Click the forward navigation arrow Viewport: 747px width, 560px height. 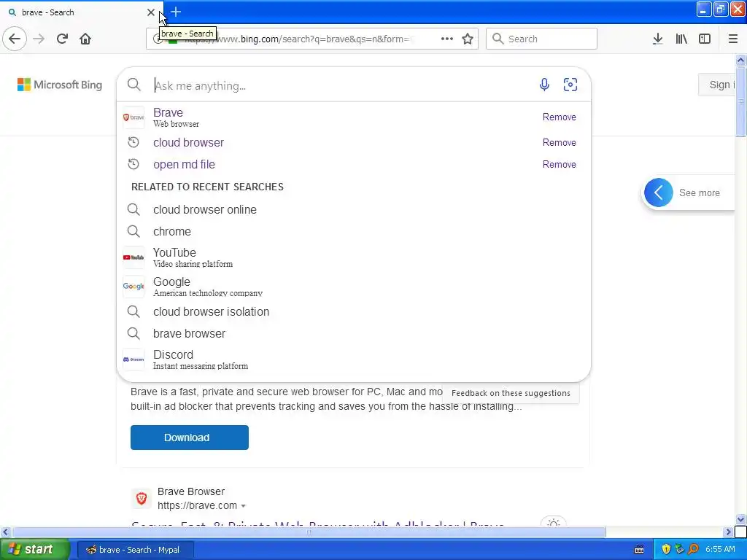coord(39,39)
